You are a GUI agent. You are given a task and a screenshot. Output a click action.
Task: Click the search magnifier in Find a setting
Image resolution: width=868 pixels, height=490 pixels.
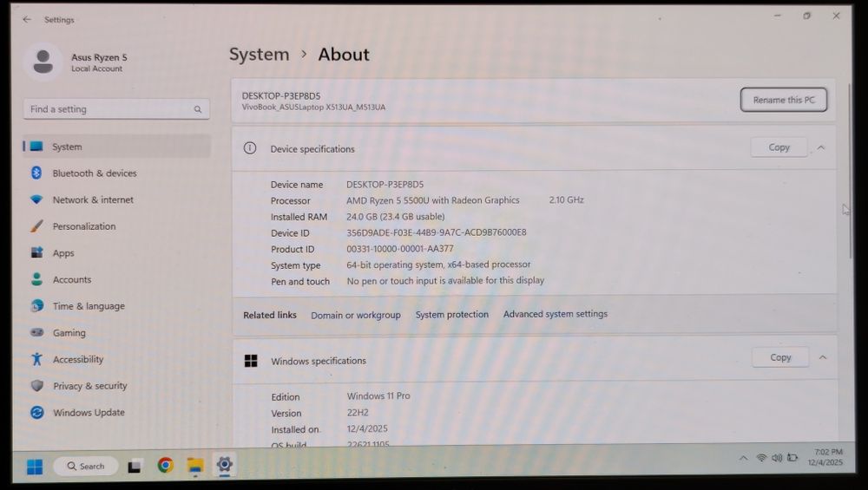[198, 109]
